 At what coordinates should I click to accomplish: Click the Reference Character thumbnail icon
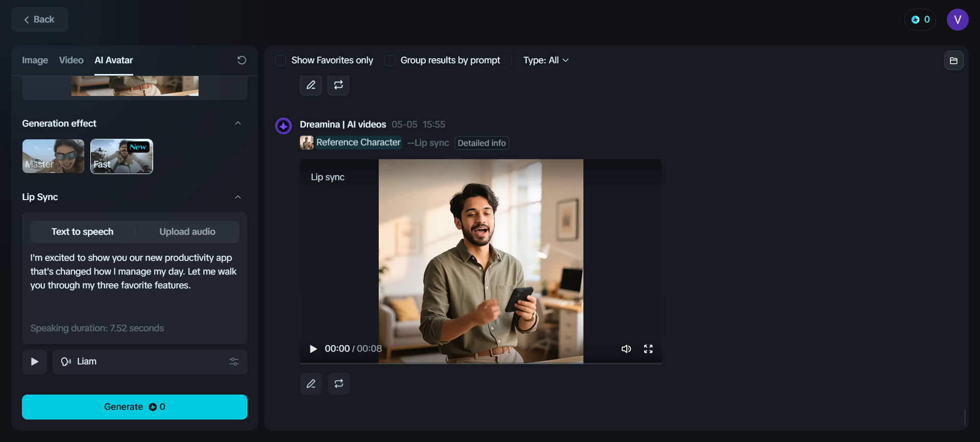click(x=307, y=142)
